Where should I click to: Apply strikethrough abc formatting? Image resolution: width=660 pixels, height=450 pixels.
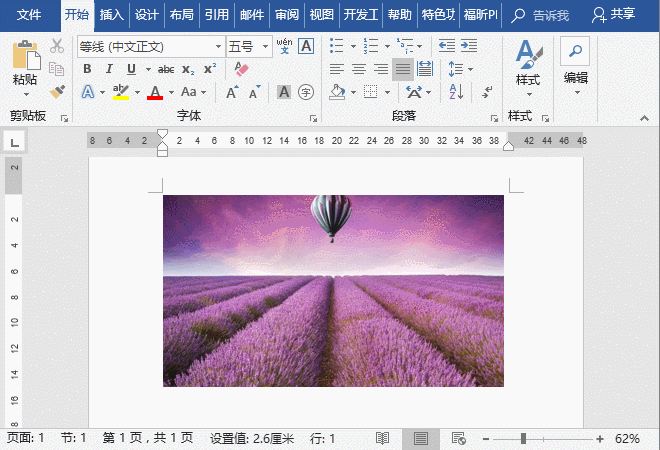[166, 69]
